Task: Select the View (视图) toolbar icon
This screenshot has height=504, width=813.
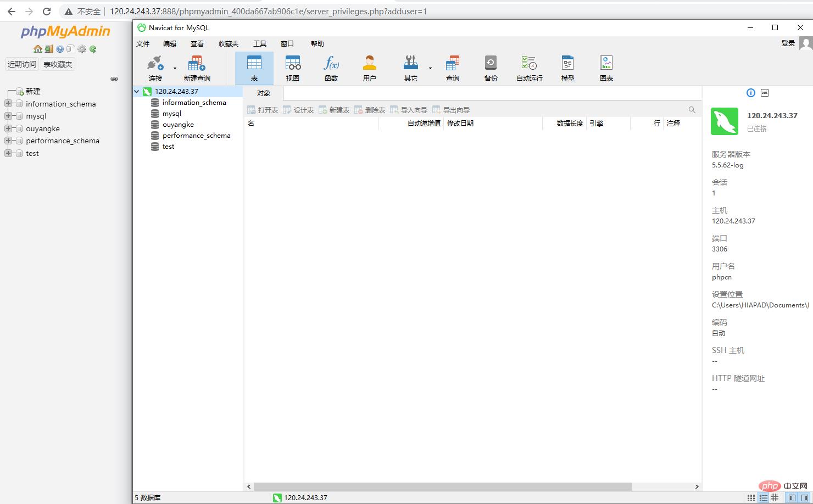Action: 293,68
